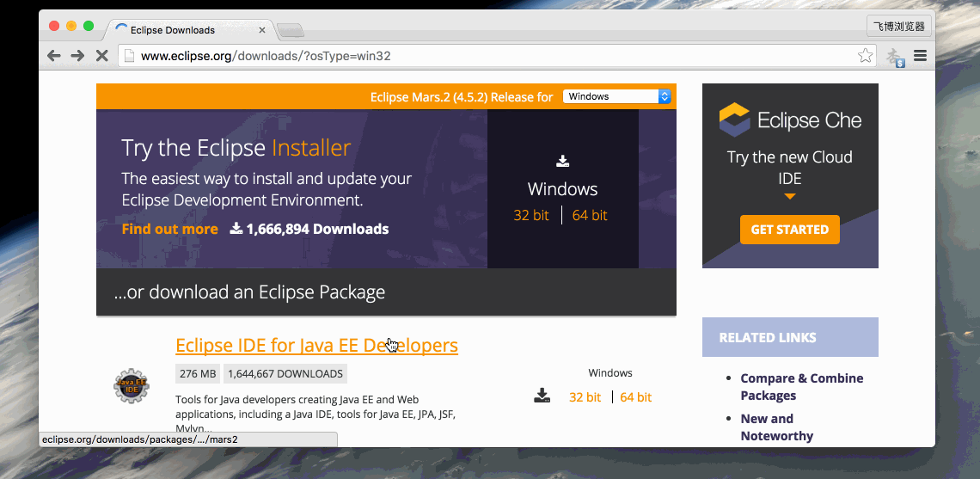Bookmark this page with the star icon

point(865,56)
